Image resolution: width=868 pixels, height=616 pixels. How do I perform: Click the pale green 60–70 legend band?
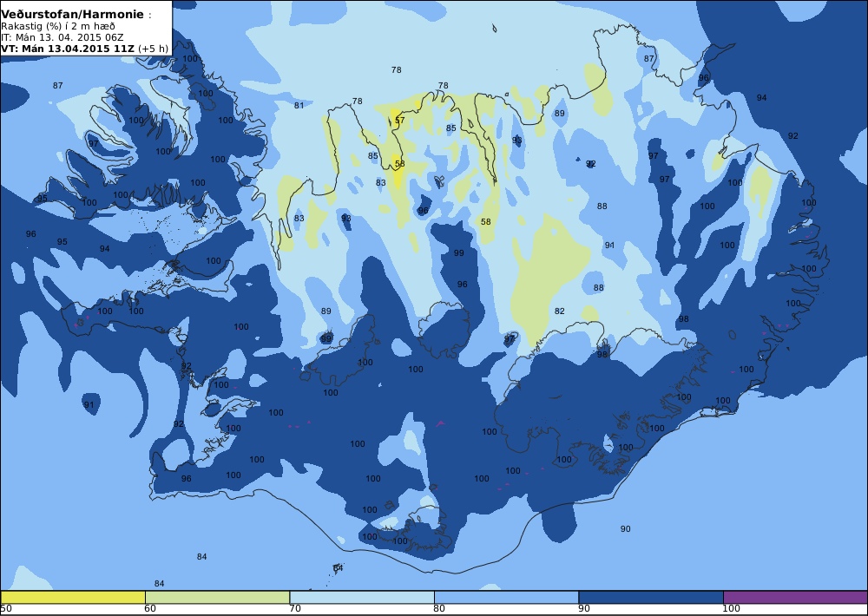tap(217, 597)
